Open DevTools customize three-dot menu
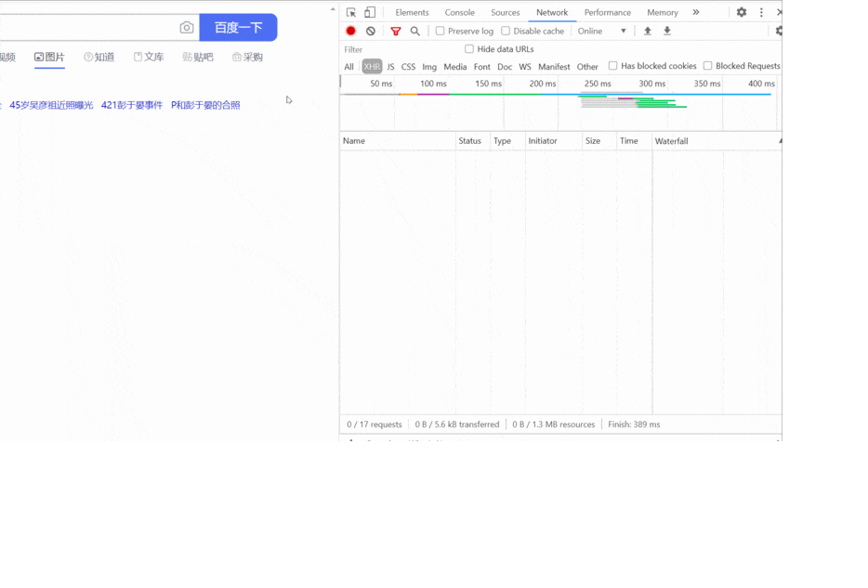 point(761,12)
